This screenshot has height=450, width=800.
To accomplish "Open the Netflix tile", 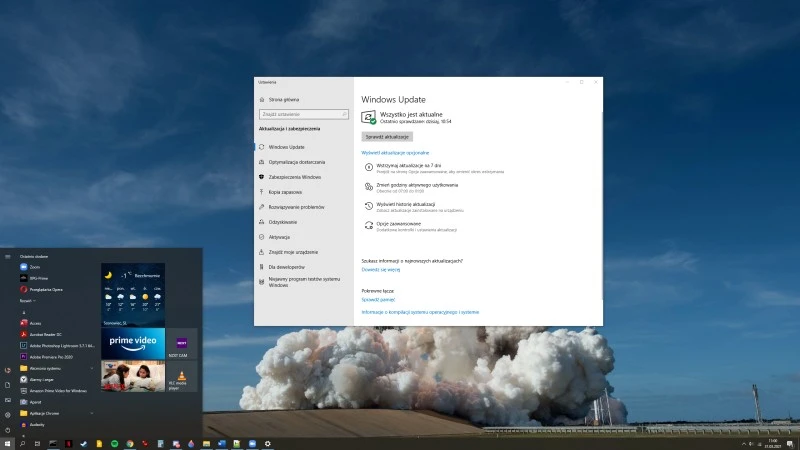I will pyautogui.click(x=133, y=376).
